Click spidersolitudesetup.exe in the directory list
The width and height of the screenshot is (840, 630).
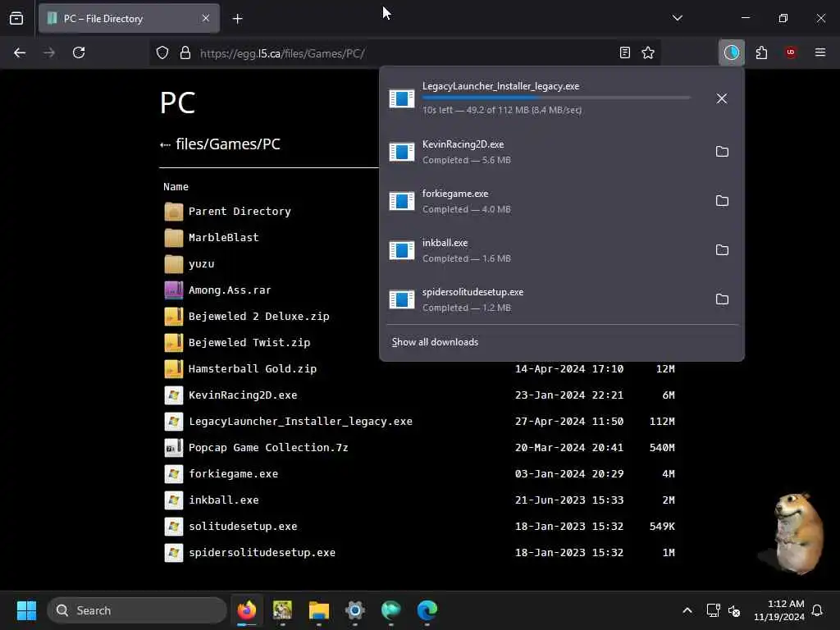click(262, 552)
